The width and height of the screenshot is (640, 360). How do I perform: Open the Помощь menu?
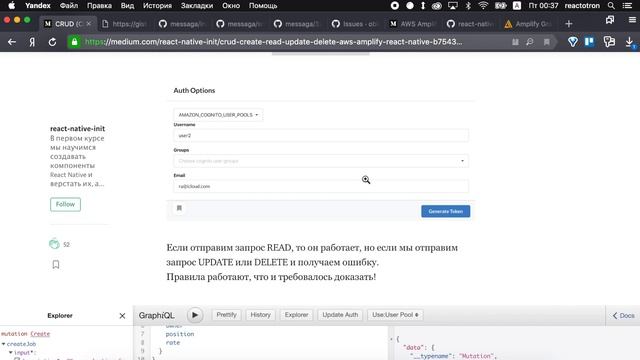click(x=263, y=6)
